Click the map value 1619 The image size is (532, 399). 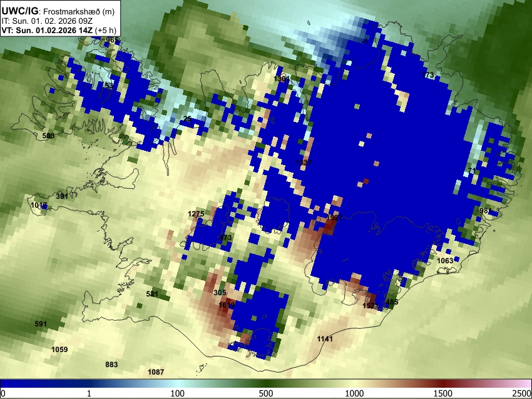(x=227, y=305)
